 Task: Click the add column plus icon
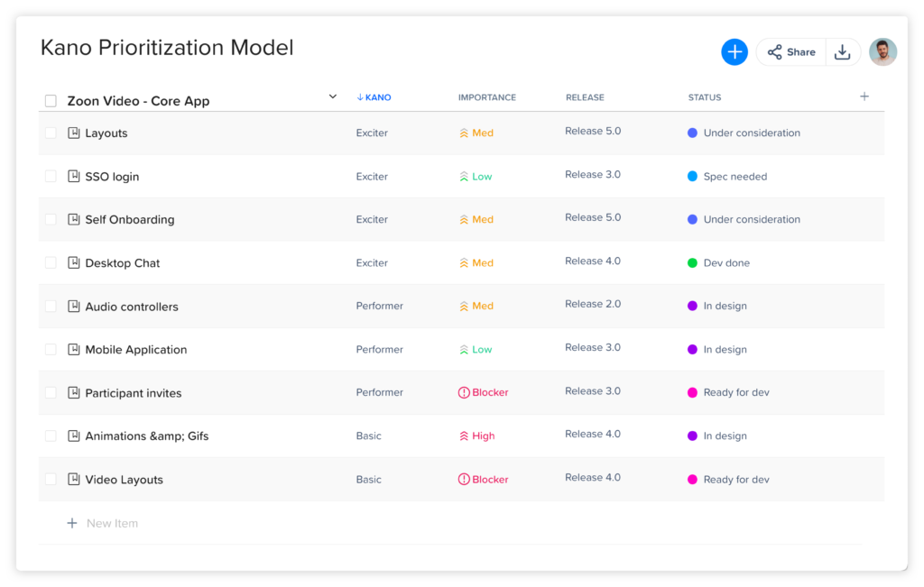tap(864, 96)
